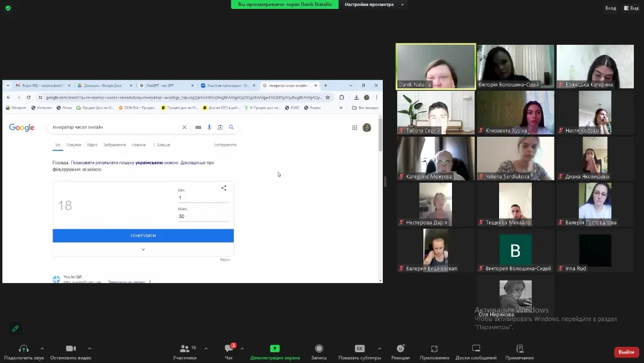Select Danik Natalia's video thumbnail

(436, 66)
